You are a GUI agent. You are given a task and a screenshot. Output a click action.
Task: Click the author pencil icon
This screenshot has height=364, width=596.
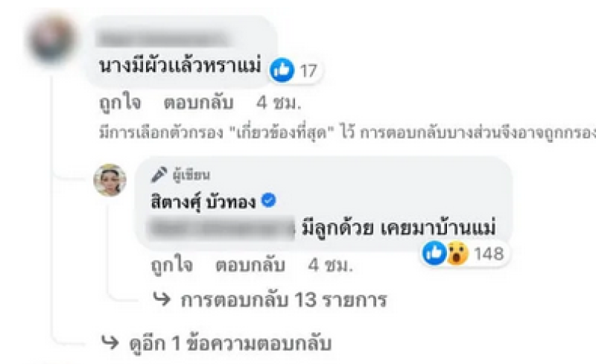(159, 174)
